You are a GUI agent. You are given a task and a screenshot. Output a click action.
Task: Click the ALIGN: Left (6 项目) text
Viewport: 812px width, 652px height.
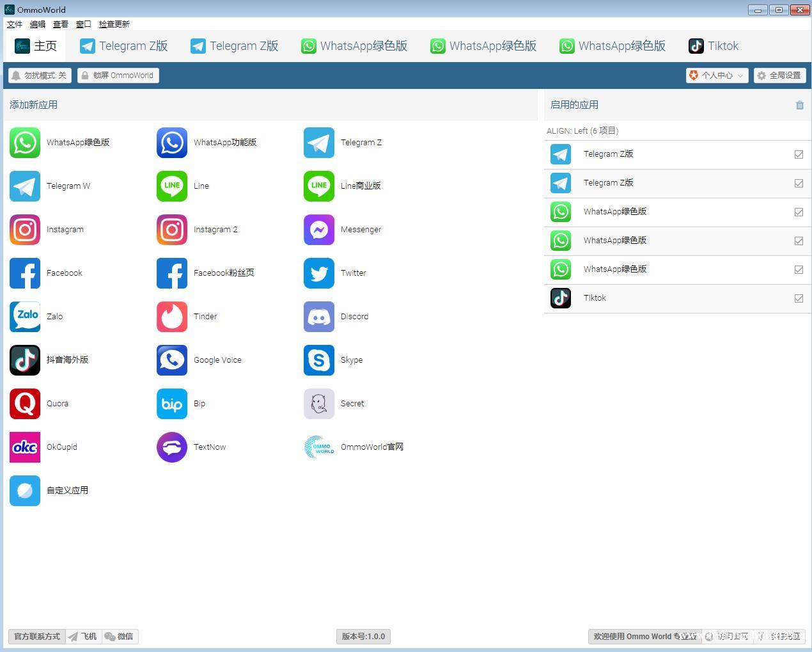click(x=582, y=131)
